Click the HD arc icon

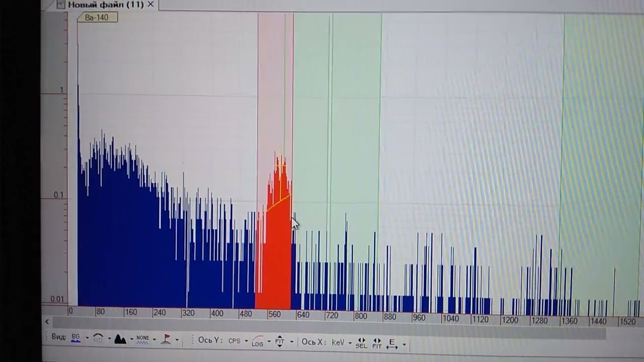(98, 338)
